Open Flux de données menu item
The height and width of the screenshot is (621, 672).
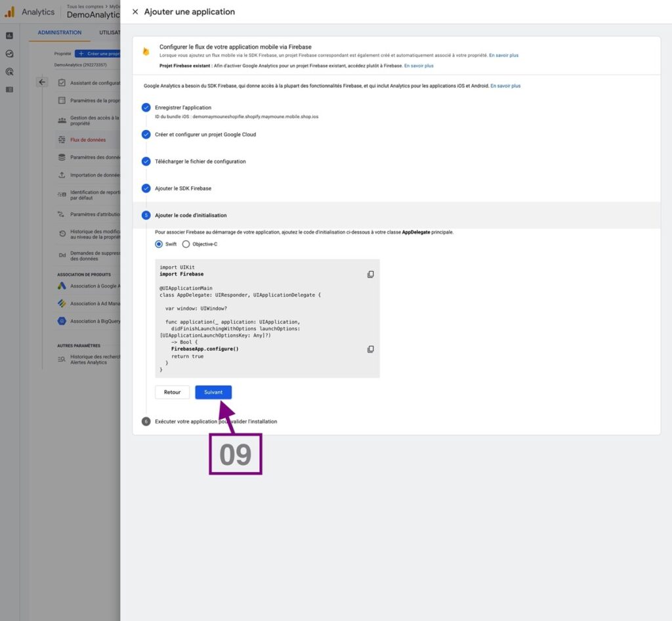click(88, 140)
